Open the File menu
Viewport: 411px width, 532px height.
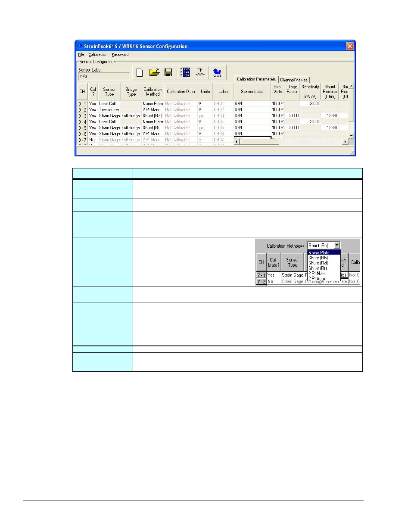81,55
